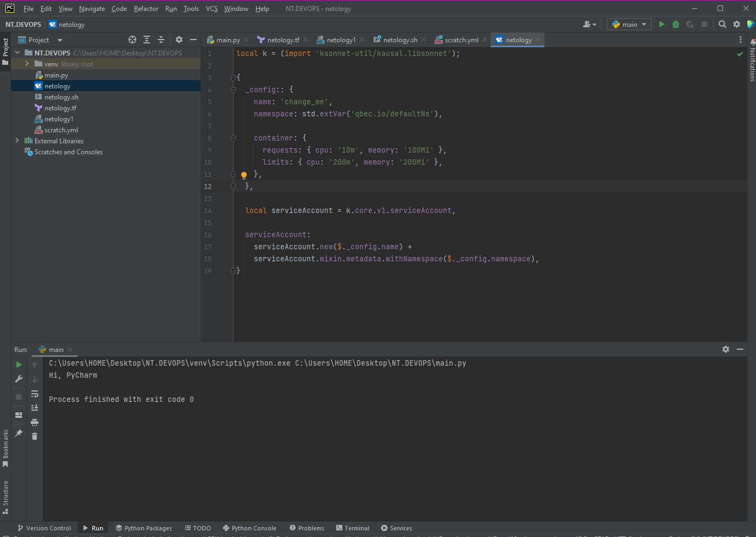The height and width of the screenshot is (537, 756).
Task: Open the Python Packages tool window
Action: coord(143,528)
